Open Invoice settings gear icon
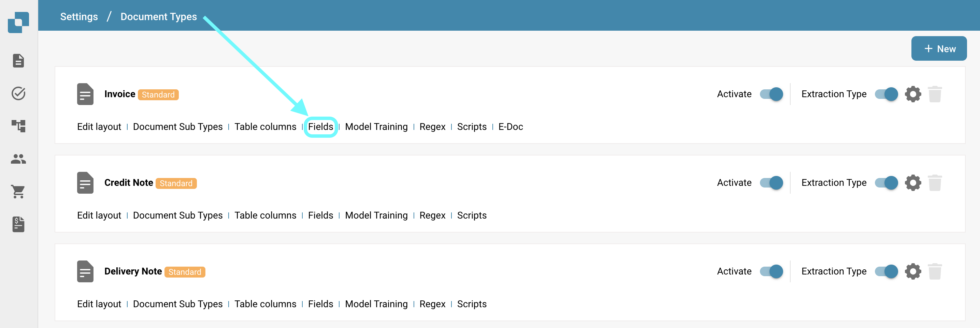980x328 pixels. pyautogui.click(x=912, y=94)
